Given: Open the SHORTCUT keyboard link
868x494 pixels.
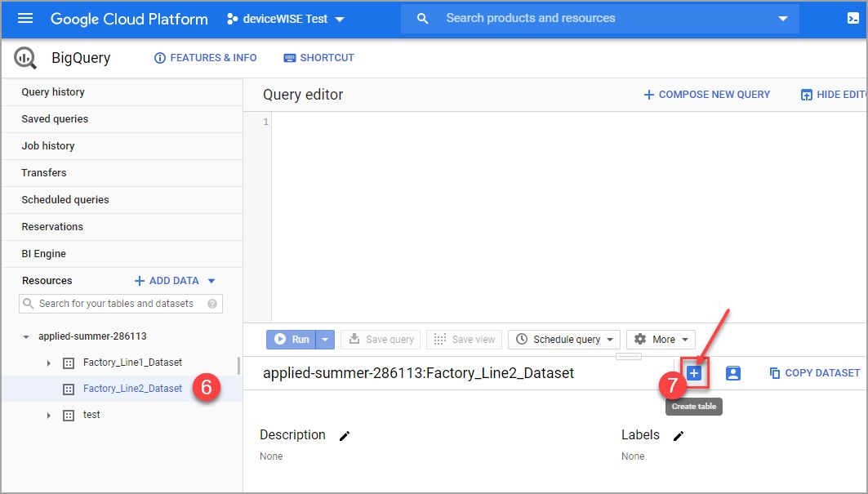Looking at the screenshot, I should [x=318, y=58].
